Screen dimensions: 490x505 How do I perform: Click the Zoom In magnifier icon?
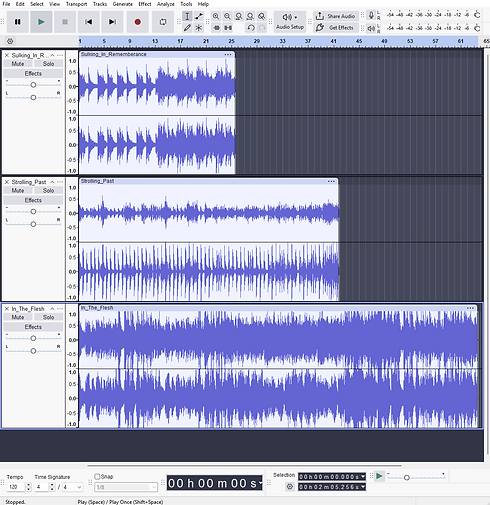pos(216,16)
